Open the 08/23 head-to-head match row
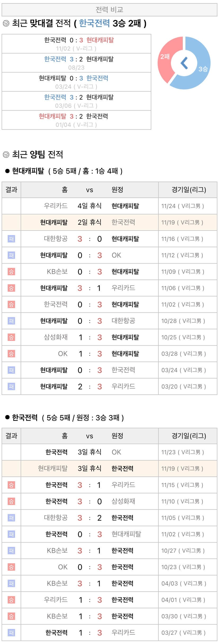 [76, 63]
